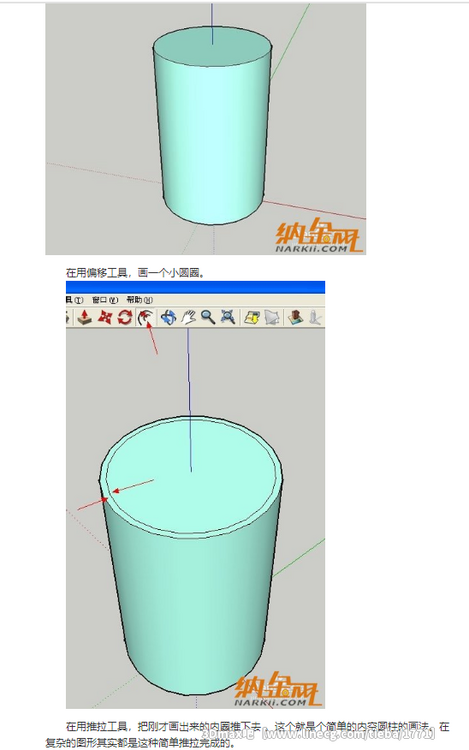Select the Move tool with red arrows
This screenshot has height=750, width=469.
coord(105,317)
